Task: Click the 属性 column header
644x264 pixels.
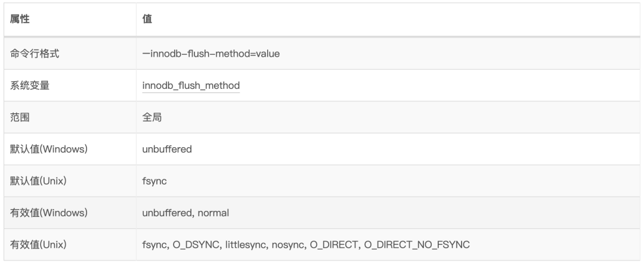Action: pos(21,20)
